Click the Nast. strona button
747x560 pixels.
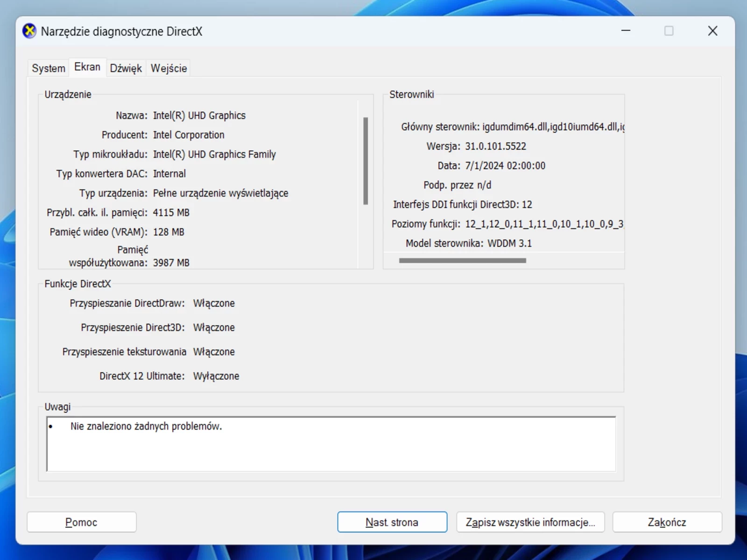392,522
